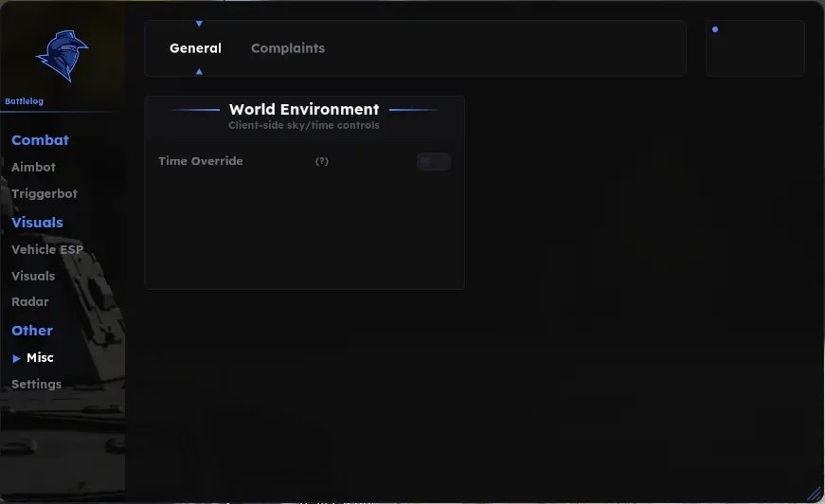Image resolution: width=825 pixels, height=504 pixels.
Task: Click the (?) help icon beside Time Override
Action: (321, 161)
